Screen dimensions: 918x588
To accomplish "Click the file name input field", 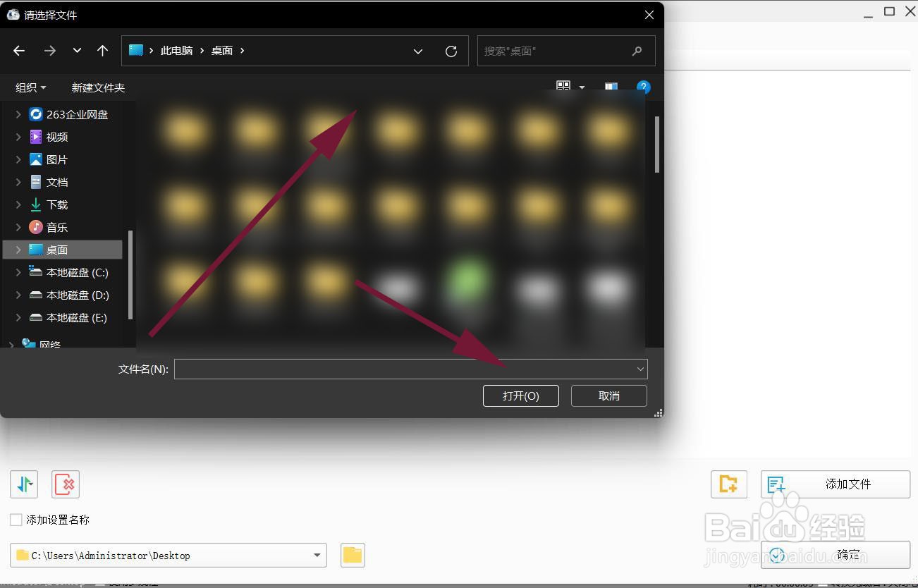I will click(404, 369).
